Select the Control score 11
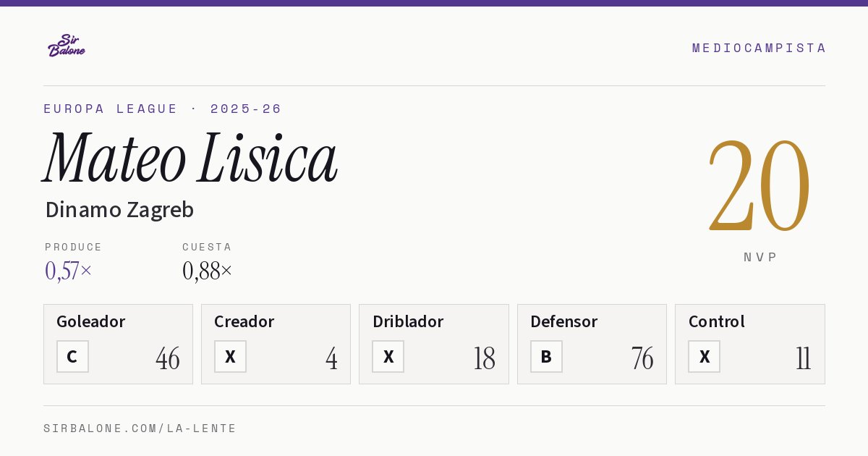 (x=804, y=358)
